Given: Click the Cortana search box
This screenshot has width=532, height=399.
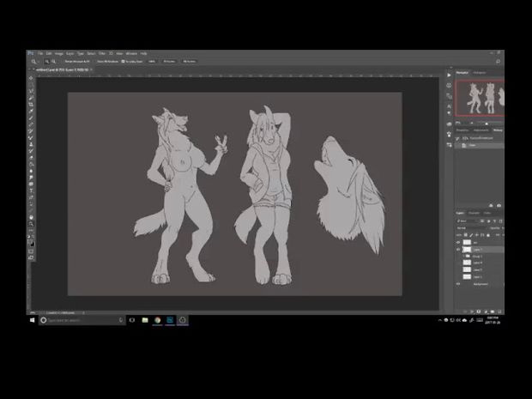Looking at the screenshot, I should point(82,320).
